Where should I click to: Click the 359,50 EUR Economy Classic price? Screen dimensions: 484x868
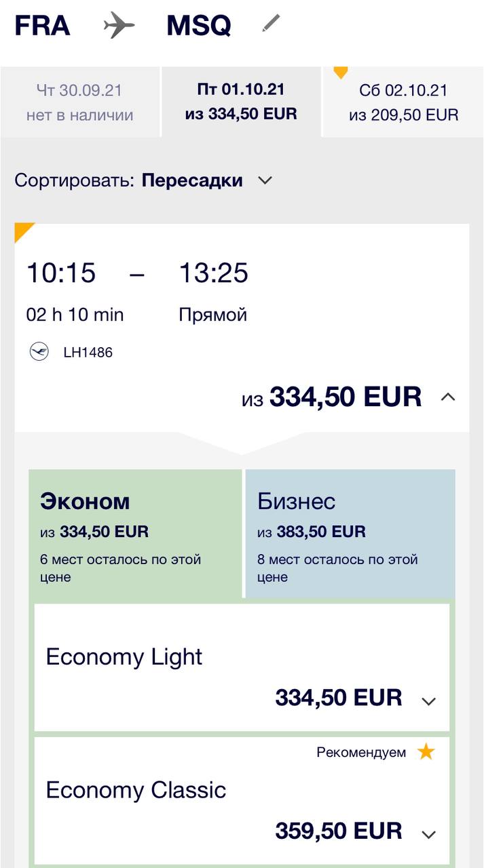(x=338, y=831)
